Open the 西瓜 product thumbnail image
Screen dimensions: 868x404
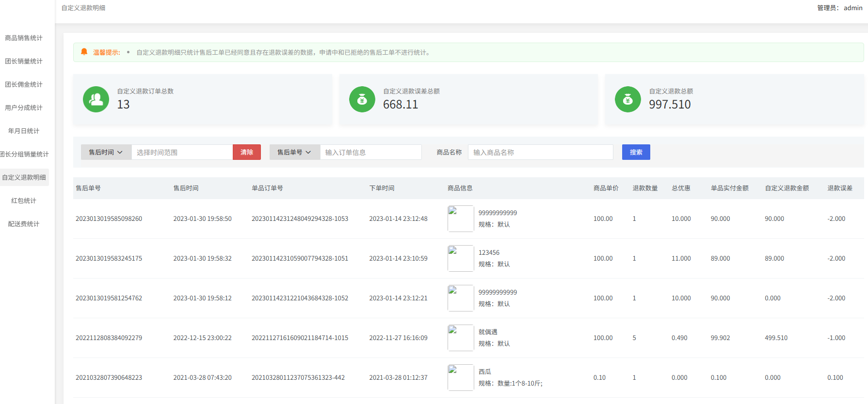click(x=460, y=377)
